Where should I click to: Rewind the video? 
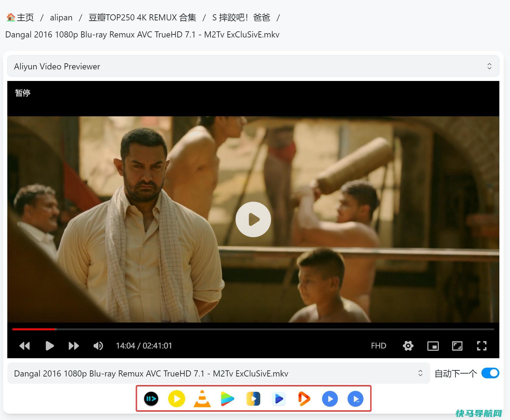(x=25, y=346)
